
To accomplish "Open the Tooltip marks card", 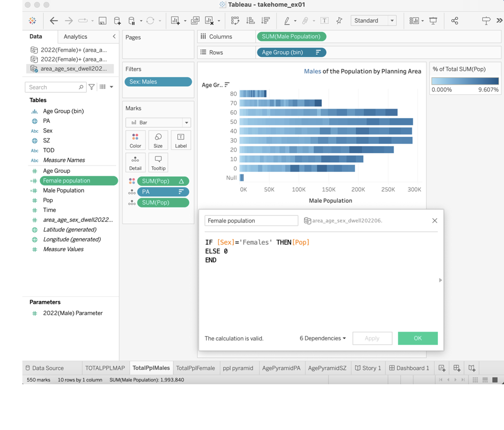I will [158, 163].
